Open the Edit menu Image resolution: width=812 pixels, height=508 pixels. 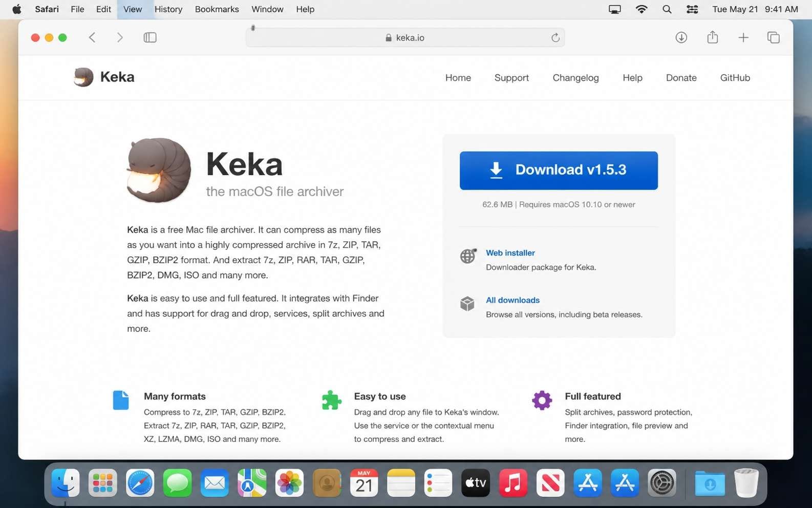point(103,9)
